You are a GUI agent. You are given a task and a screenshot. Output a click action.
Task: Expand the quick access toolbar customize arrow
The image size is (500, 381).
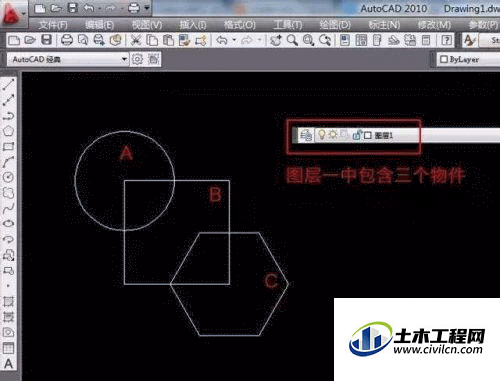point(147,8)
